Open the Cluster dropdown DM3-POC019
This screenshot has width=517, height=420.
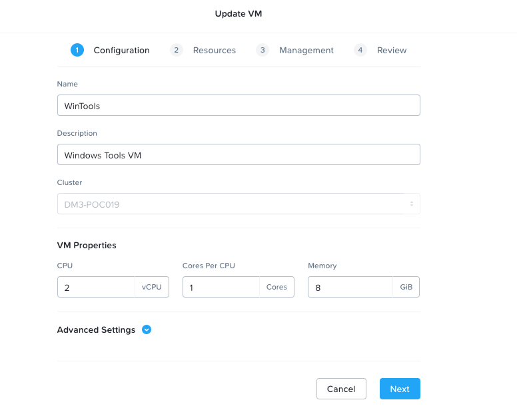pos(239,204)
